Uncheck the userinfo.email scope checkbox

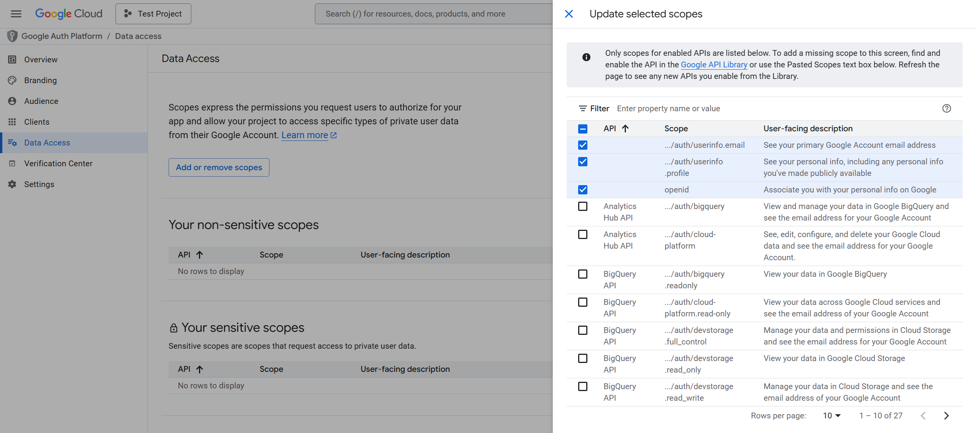582,145
